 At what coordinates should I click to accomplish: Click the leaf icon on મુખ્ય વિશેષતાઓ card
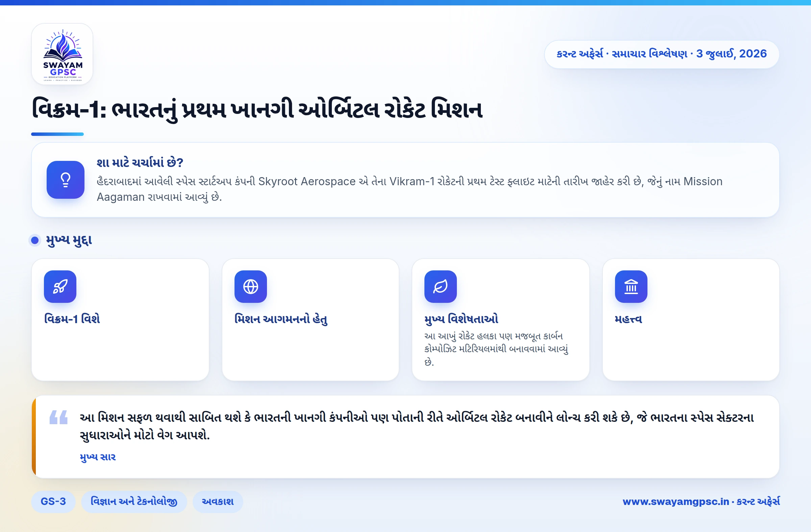coord(440,286)
